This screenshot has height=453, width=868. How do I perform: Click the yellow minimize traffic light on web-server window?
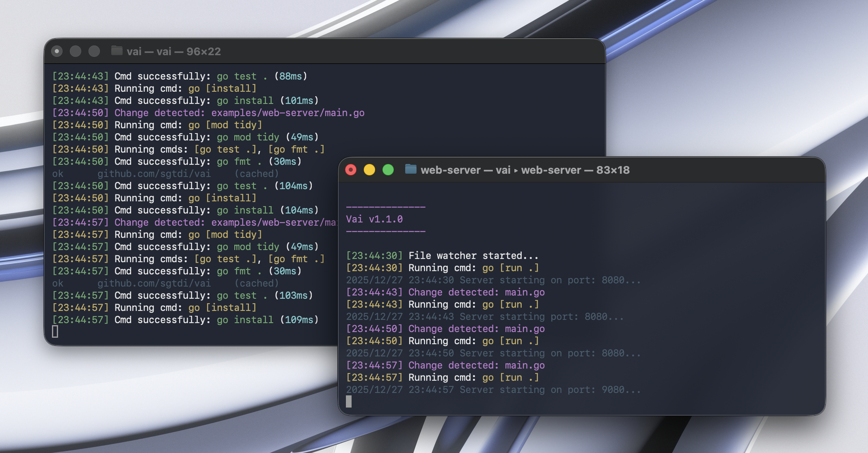[x=370, y=170]
